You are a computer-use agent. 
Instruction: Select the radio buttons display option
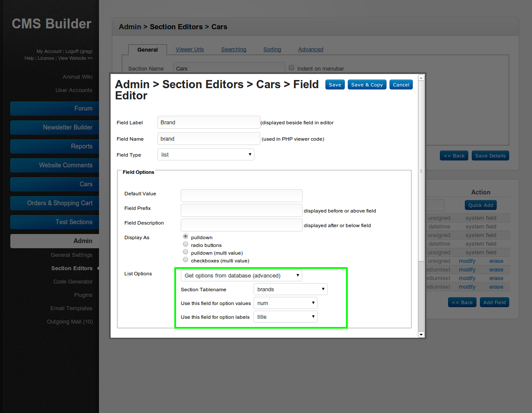[x=186, y=244]
